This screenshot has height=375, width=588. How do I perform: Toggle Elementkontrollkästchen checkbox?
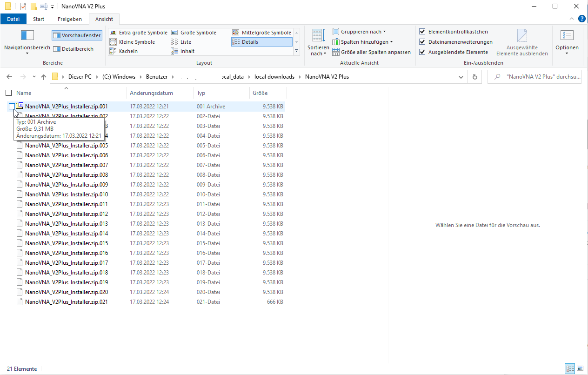(x=422, y=32)
